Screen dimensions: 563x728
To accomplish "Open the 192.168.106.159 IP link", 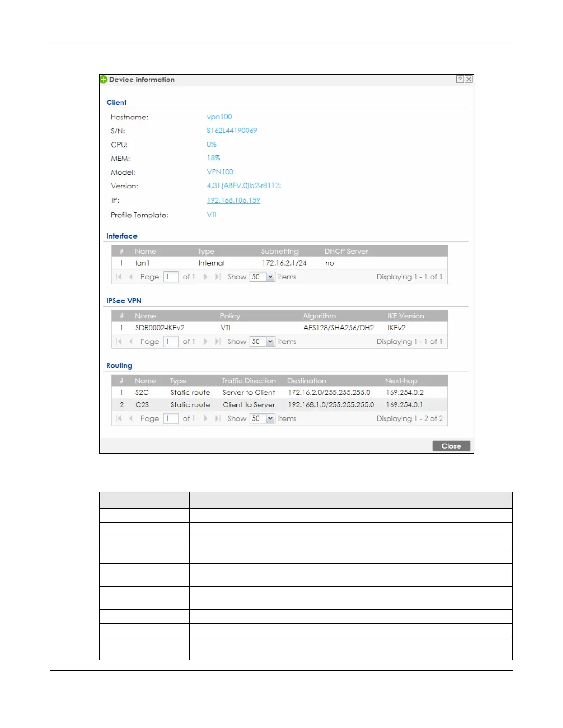I will point(233,200).
